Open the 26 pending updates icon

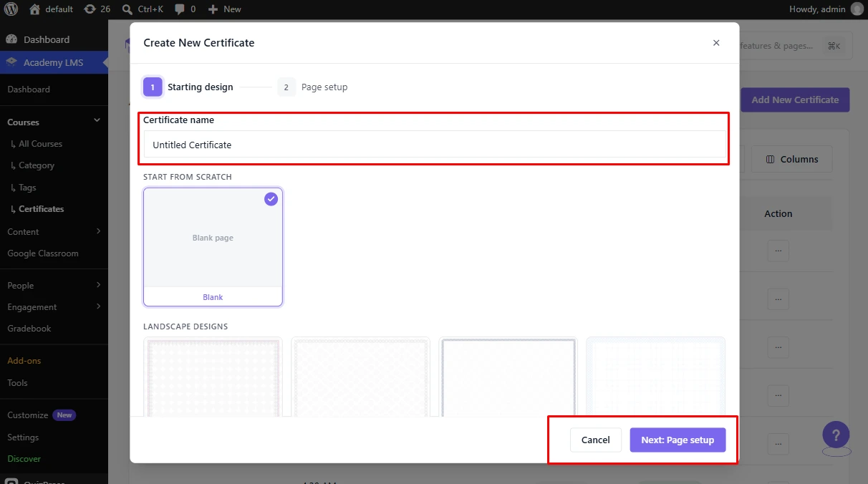(97, 9)
